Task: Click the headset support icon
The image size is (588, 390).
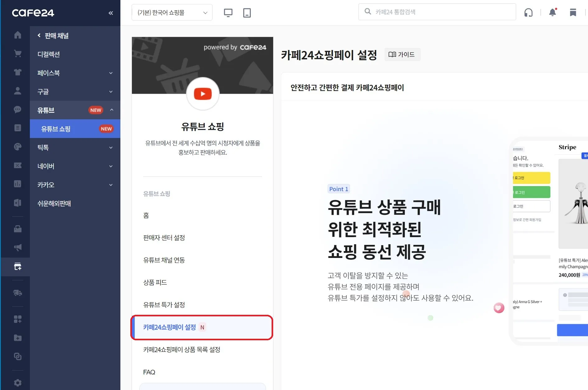Action: point(528,12)
